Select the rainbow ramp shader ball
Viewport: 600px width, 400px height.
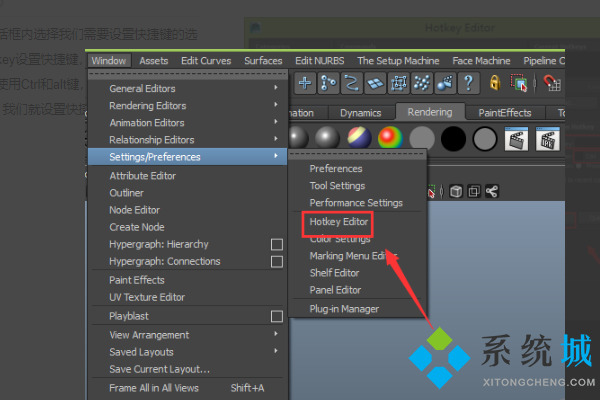click(x=390, y=138)
